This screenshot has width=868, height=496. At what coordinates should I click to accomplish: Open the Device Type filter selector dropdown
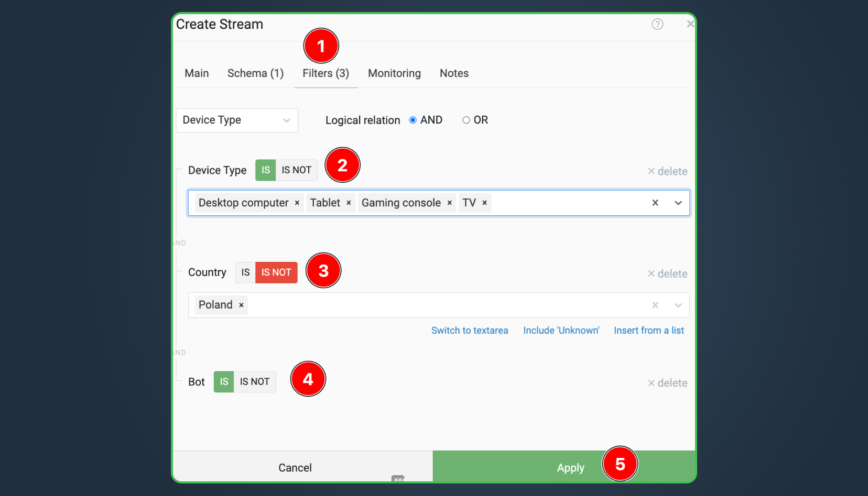tap(237, 120)
